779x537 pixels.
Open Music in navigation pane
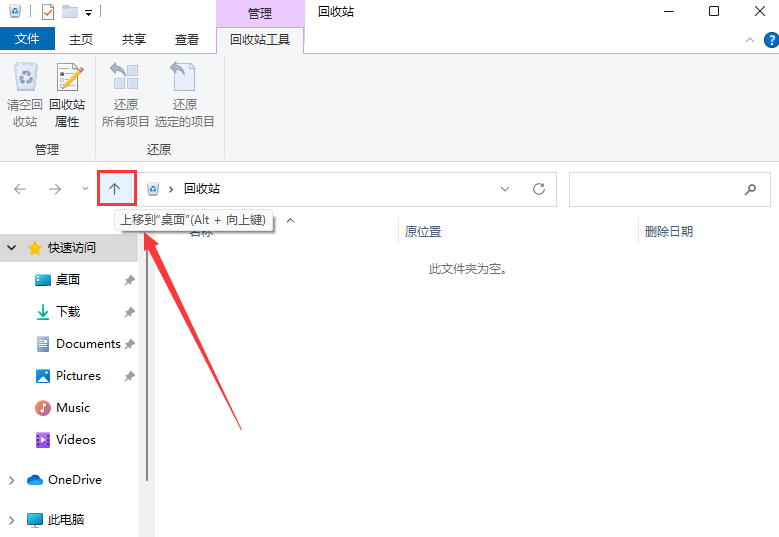pos(73,408)
